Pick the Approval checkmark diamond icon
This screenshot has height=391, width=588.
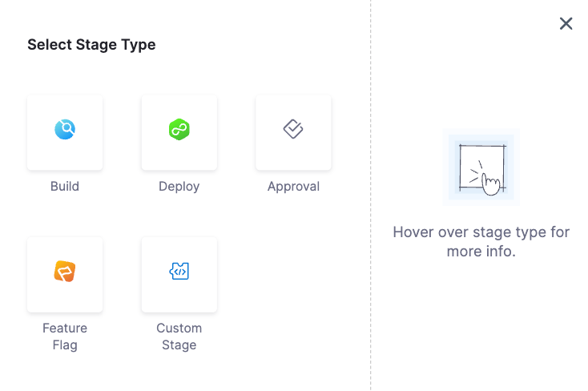point(293,129)
